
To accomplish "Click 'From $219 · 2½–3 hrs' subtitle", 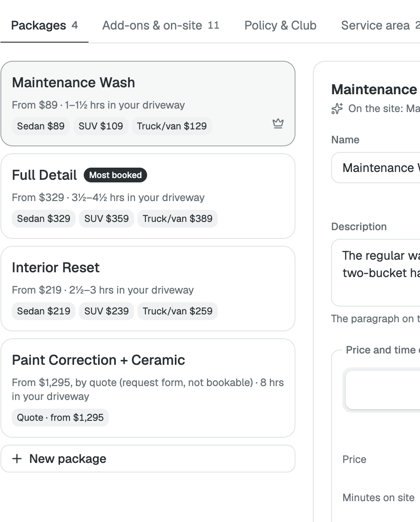I will click(103, 290).
